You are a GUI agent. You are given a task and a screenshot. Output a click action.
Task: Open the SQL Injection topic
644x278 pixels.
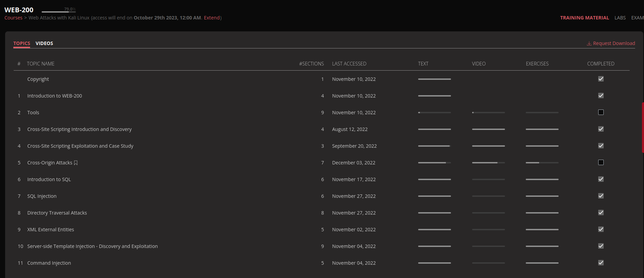pyautogui.click(x=42, y=196)
